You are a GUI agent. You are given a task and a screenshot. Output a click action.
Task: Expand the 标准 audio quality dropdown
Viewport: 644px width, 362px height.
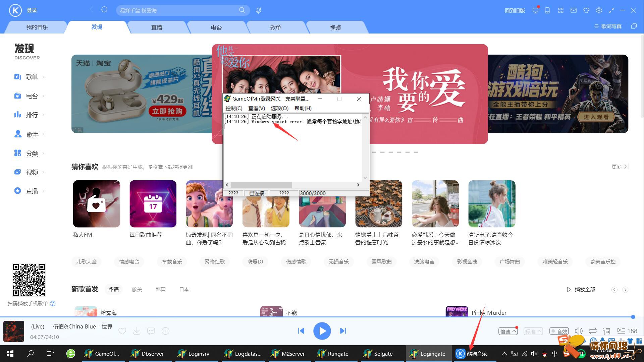coord(533,331)
